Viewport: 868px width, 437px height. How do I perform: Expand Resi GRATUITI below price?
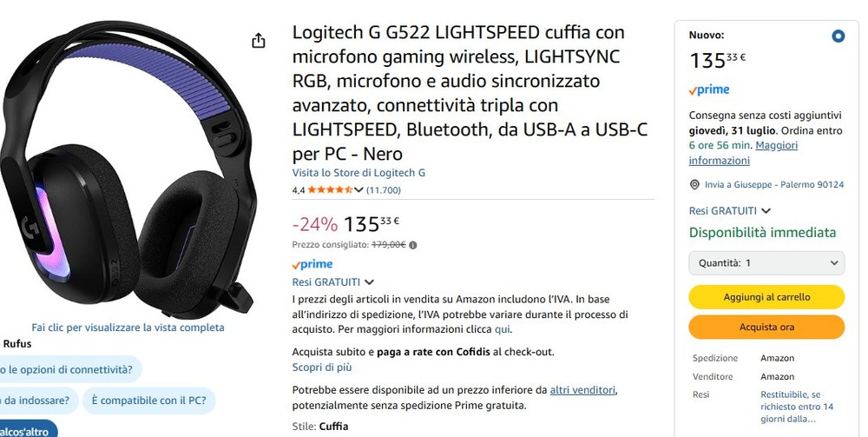pyautogui.click(x=332, y=281)
